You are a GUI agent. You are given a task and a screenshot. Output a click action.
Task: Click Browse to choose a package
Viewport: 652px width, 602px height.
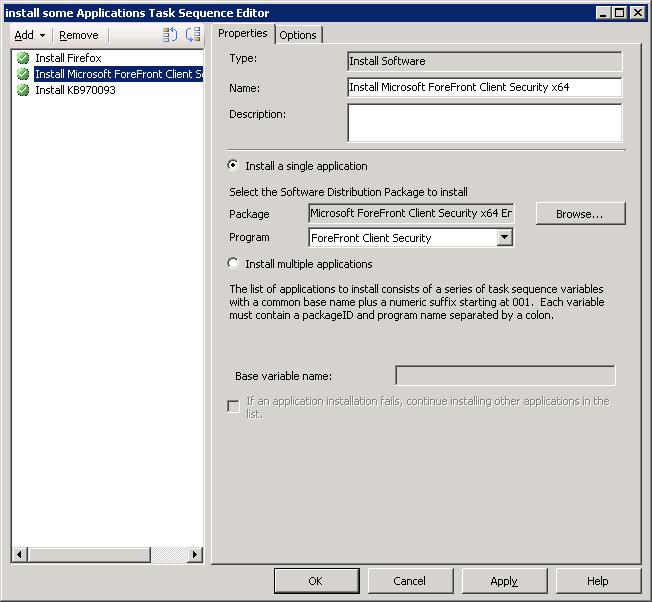point(580,214)
